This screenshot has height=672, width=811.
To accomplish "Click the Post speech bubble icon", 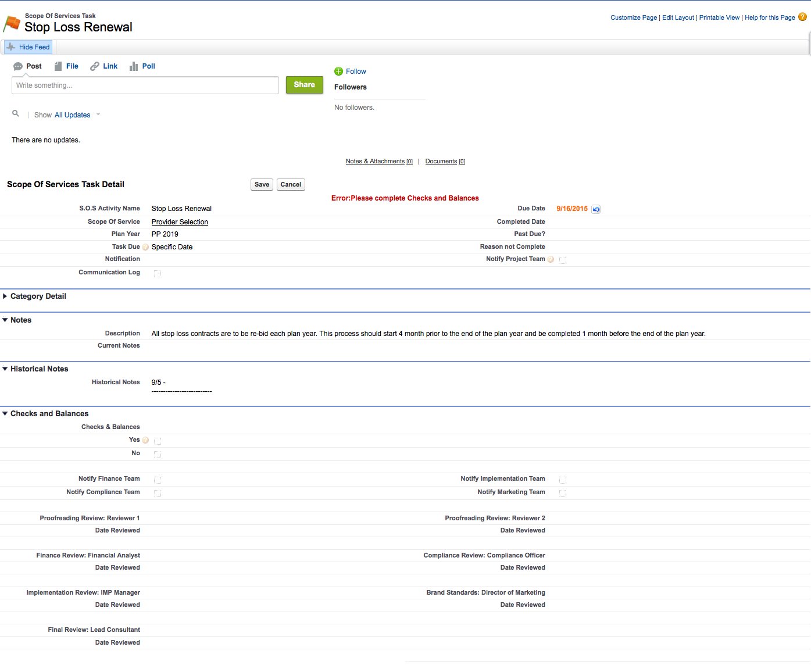I will (18, 66).
